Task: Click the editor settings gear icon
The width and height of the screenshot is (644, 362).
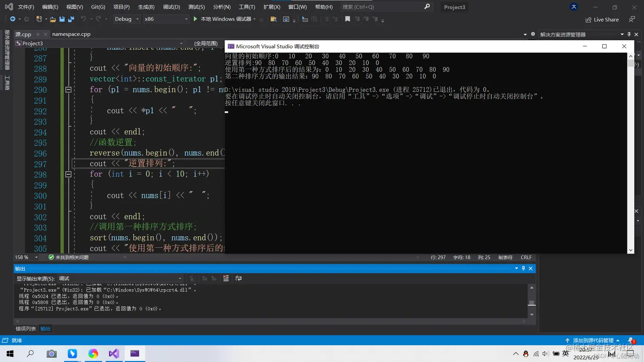Action: (x=533, y=34)
